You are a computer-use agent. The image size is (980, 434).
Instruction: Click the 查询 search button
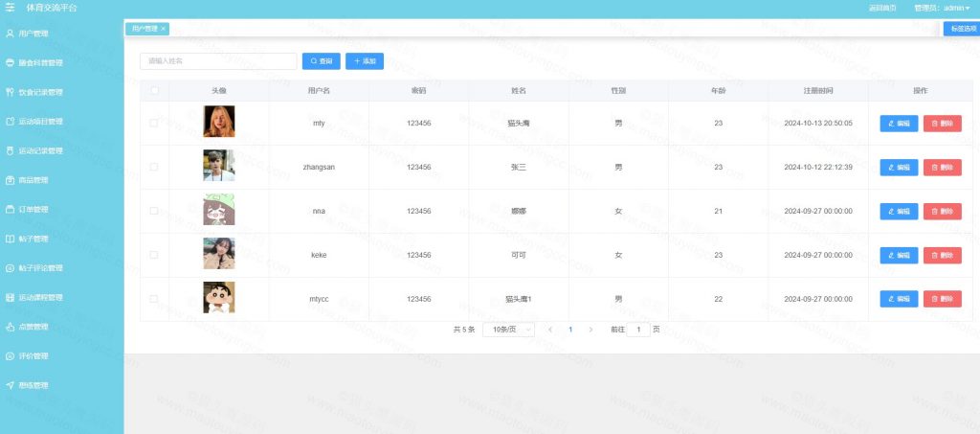point(322,61)
